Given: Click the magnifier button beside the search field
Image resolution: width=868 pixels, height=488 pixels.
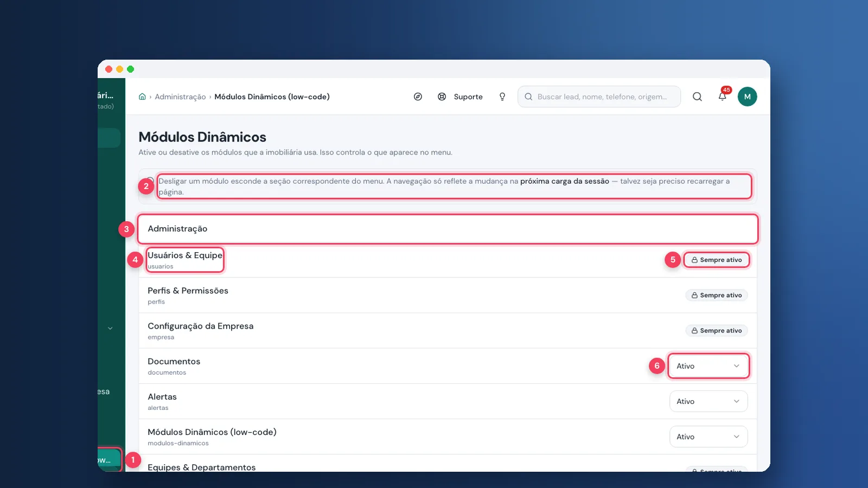Looking at the screenshot, I should (x=697, y=97).
